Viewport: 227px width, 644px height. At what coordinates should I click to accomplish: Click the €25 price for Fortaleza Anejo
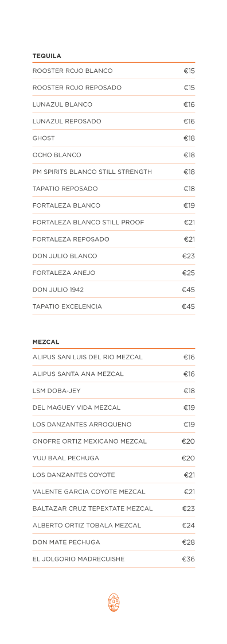tap(189, 273)
